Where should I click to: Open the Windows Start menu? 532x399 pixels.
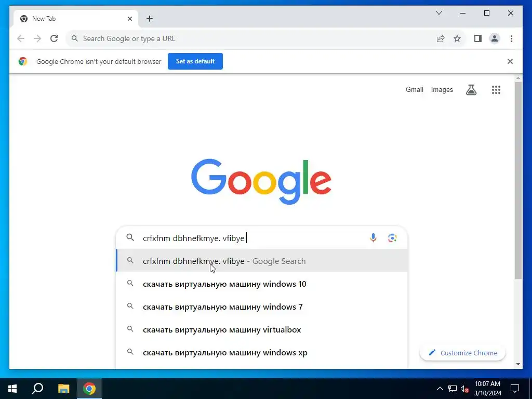click(x=12, y=389)
